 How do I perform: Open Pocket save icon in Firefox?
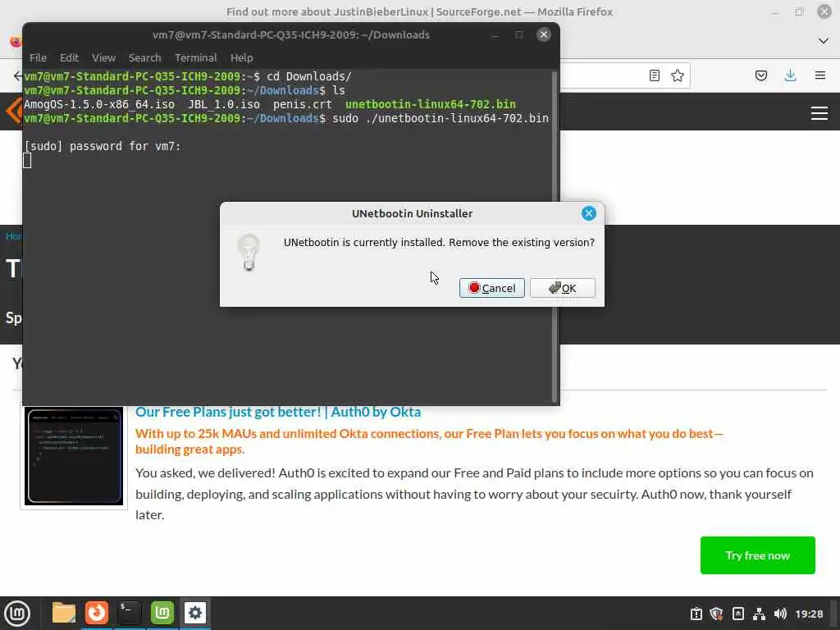[761, 75]
